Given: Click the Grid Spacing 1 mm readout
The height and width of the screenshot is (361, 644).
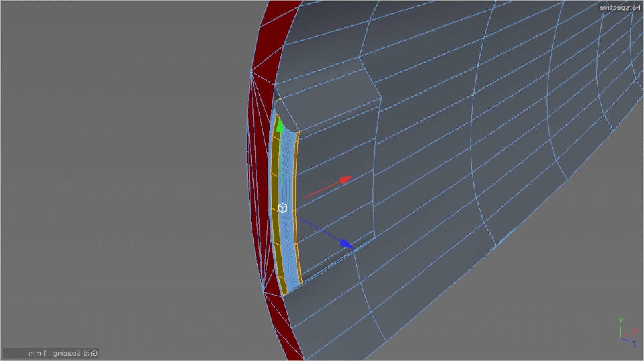Looking at the screenshot, I should pyautogui.click(x=63, y=353).
